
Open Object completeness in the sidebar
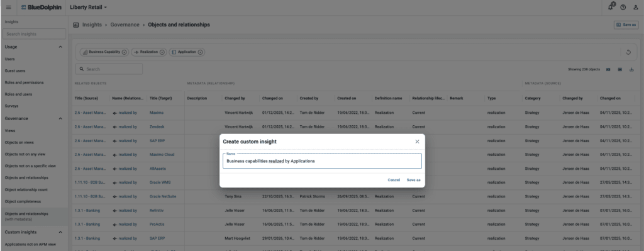pos(23,202)
